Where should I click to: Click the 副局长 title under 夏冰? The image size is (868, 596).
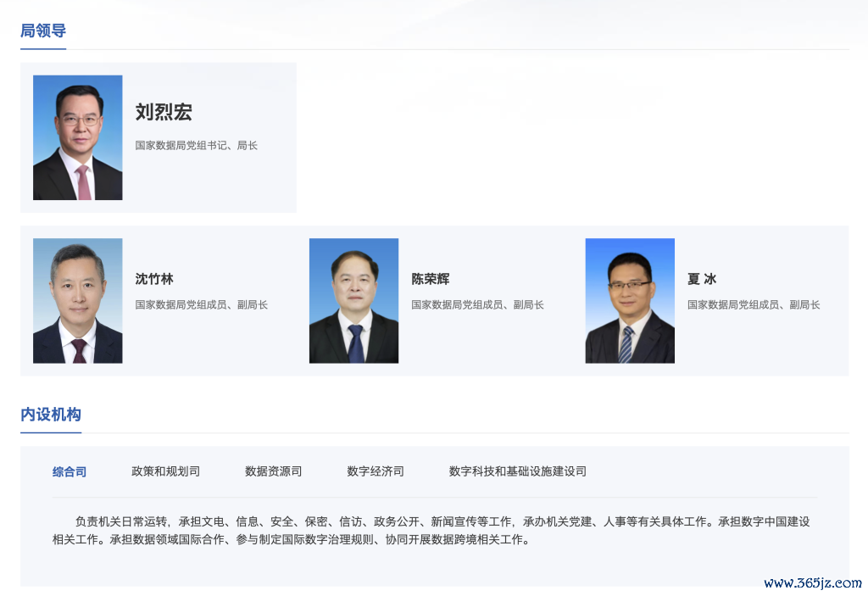tap(754, 304)
